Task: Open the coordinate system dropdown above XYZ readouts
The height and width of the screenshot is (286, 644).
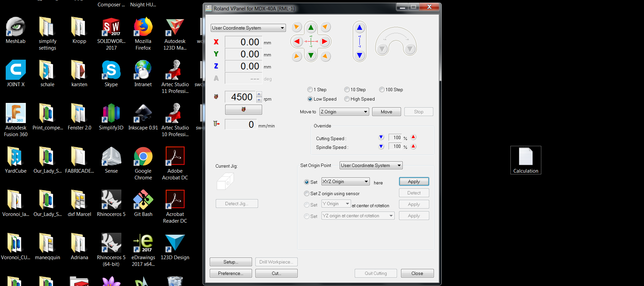Action: pos(248,28)
